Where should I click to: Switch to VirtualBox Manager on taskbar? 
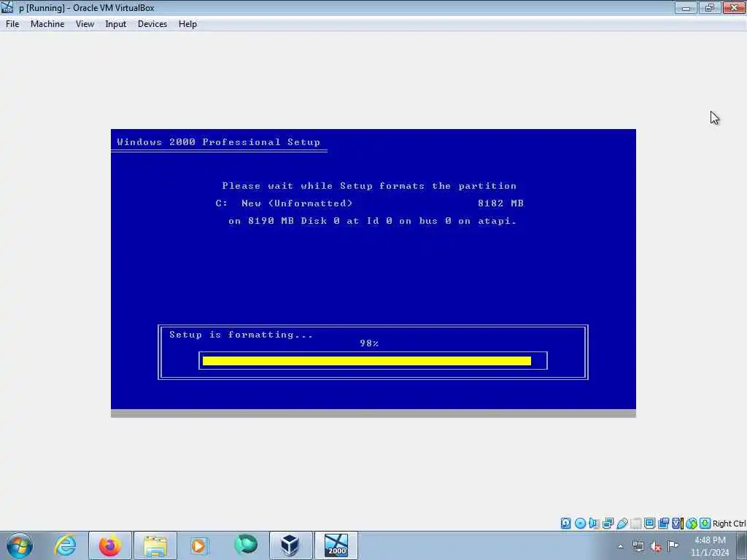[x=290, y=545]
